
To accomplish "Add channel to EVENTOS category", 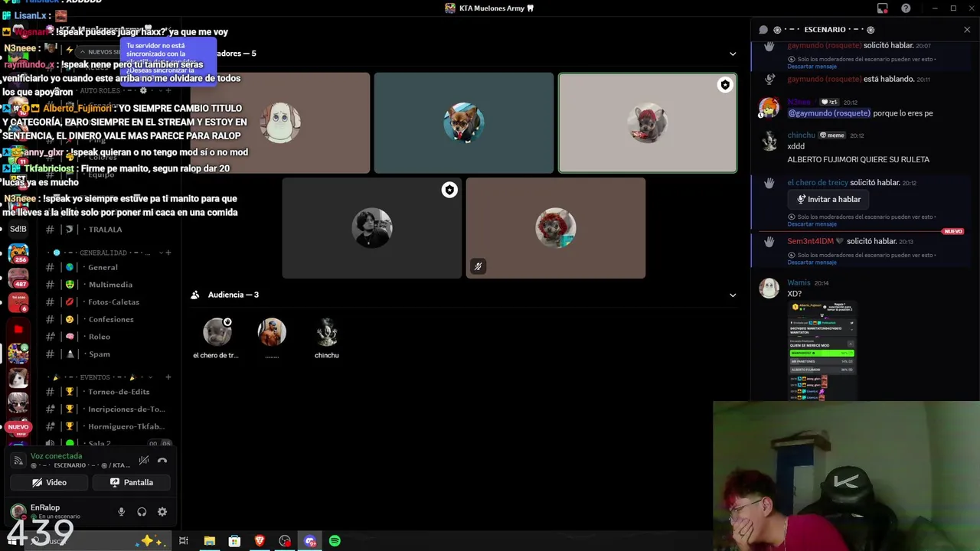I will [168, 377].
